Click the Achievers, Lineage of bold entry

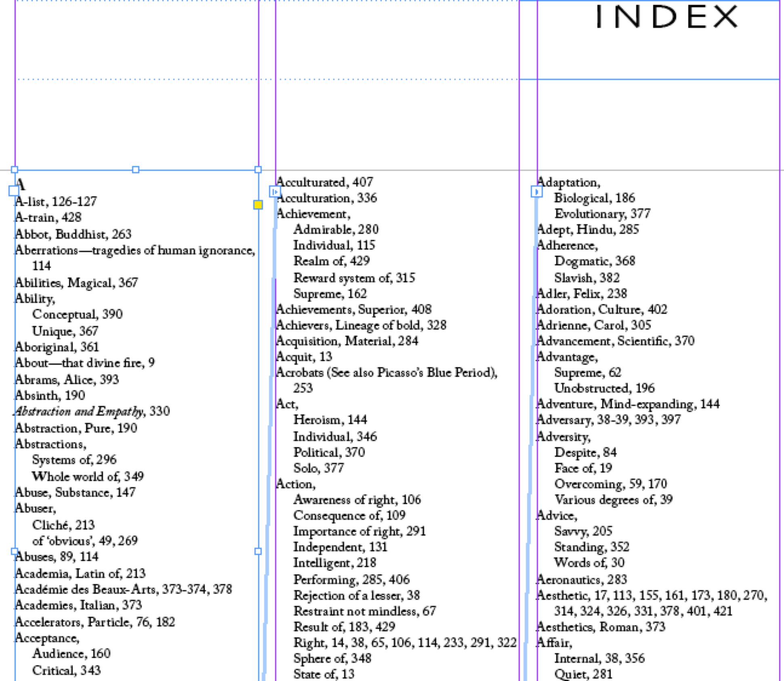pos(361,325)
